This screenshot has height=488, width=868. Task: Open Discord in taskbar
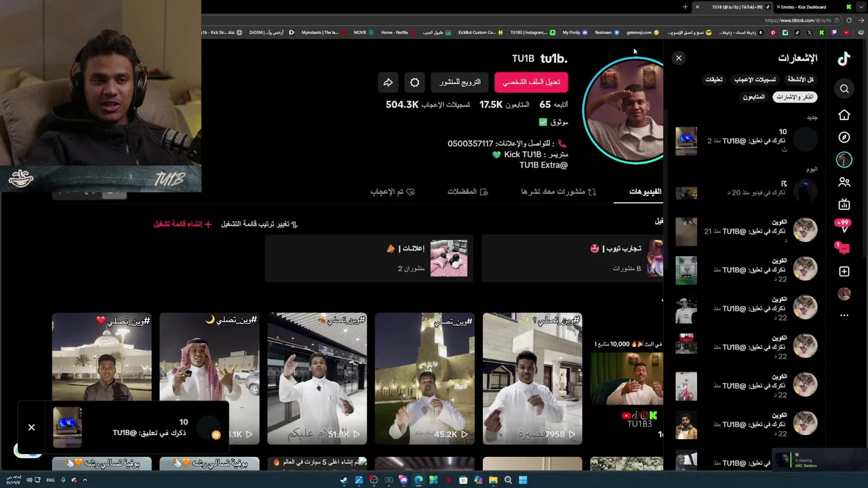403,480
